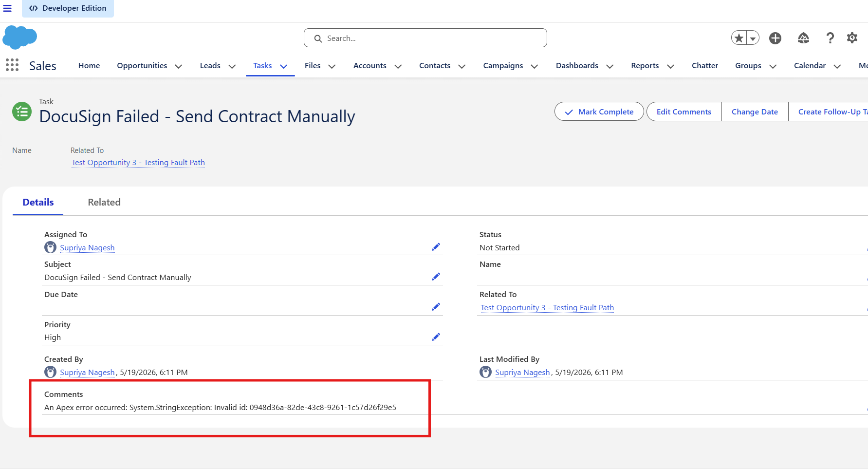Expand the Dashboards dropdown chevron
868x469 pixels.
pyautogui.click(x=610, y=66)
